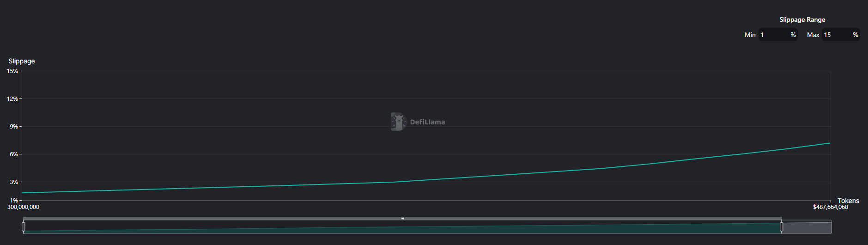Click the right end of the slippage curve

829,143
